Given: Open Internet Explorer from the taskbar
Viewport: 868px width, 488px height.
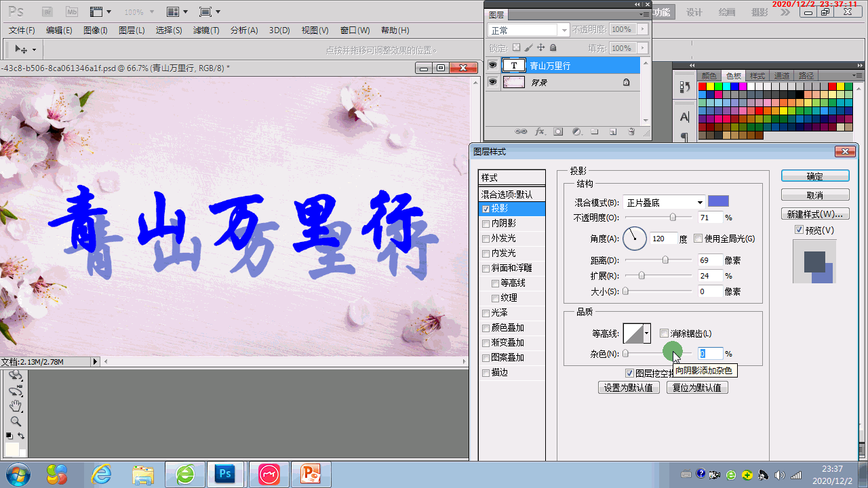Looking at the screenshot, I should 102,474.
